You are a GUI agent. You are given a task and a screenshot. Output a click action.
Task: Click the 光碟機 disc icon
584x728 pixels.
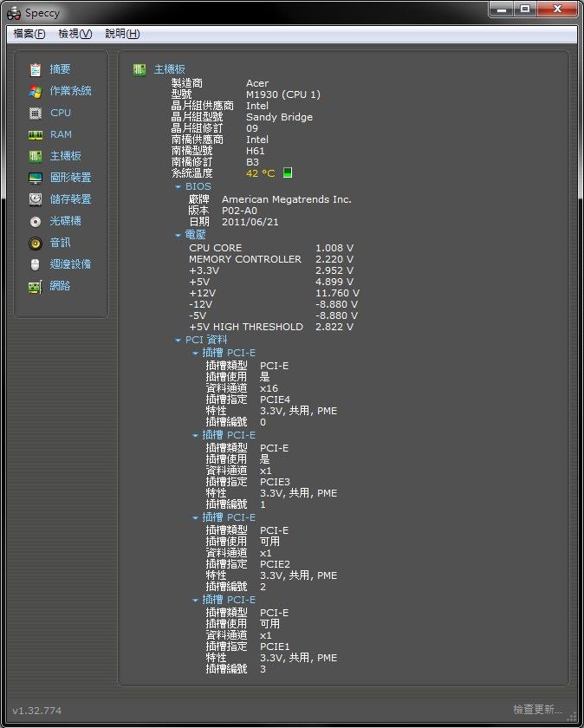(36, 221)
